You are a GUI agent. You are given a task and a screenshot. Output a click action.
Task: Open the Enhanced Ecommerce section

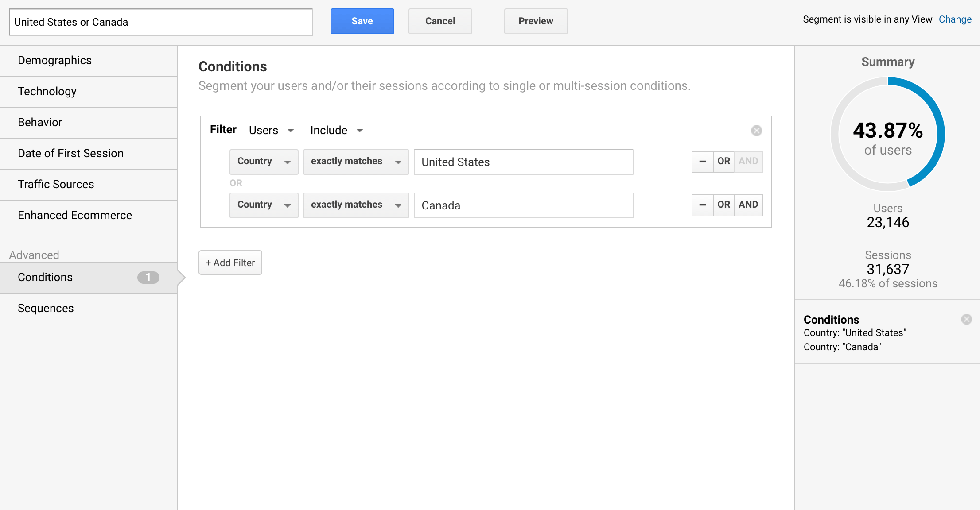pos(75,215)
